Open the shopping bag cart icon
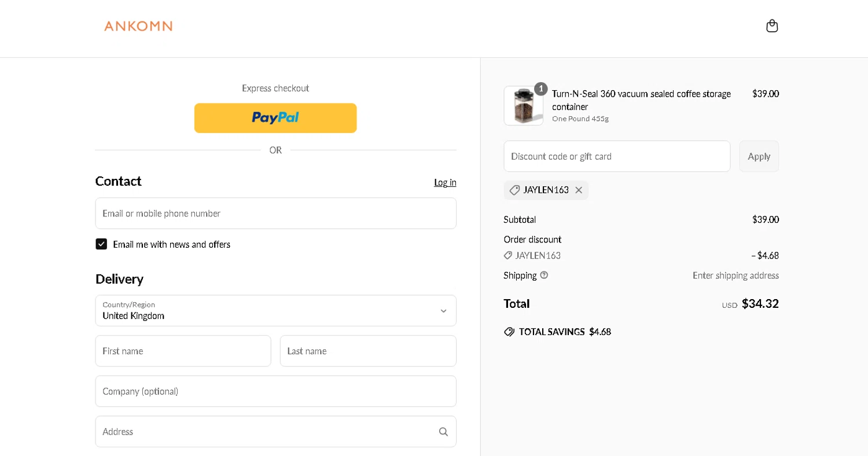The height and width of the screenshot is (456, 868). click(x=772, y=26)
